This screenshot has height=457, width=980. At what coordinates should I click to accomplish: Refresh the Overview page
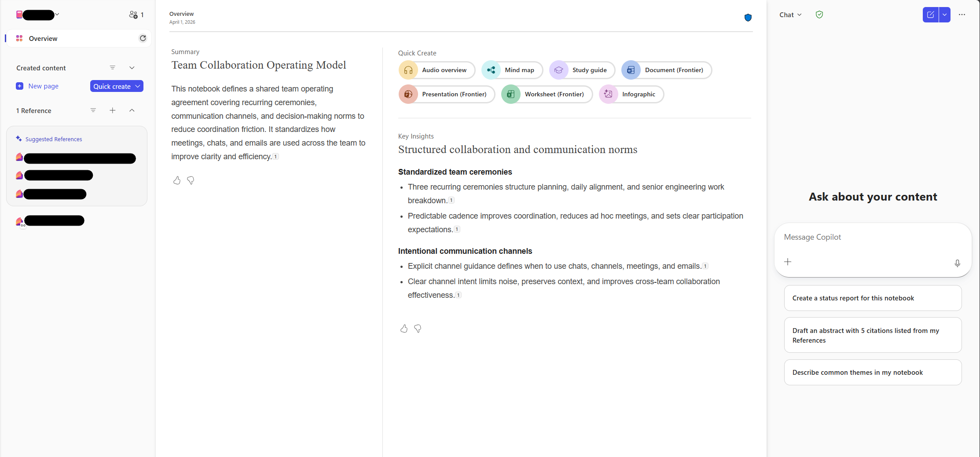143,38
